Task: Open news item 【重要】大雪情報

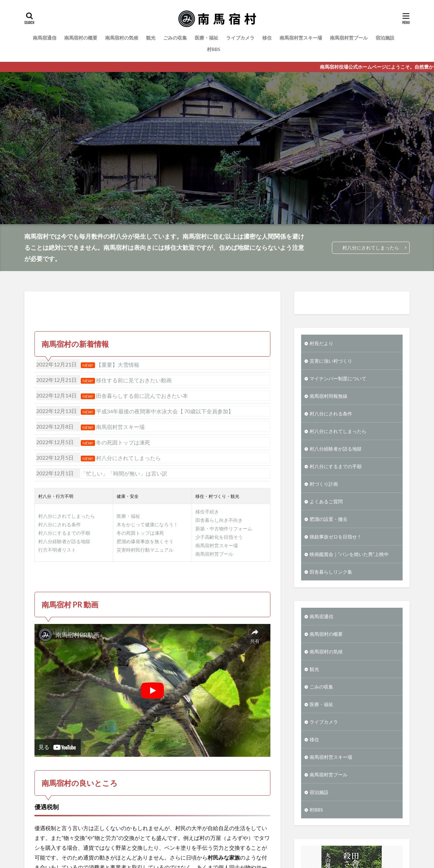Action: click(117, 365)
